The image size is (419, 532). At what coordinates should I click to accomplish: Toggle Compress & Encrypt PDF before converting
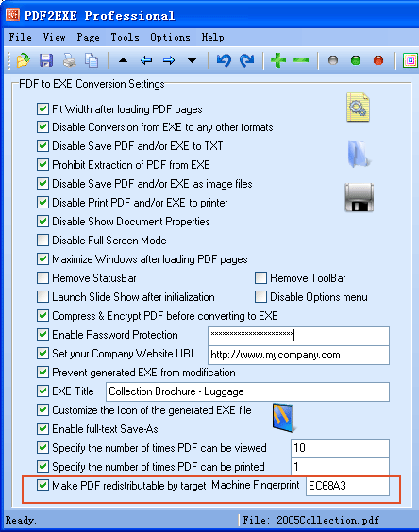coord(42,316)
